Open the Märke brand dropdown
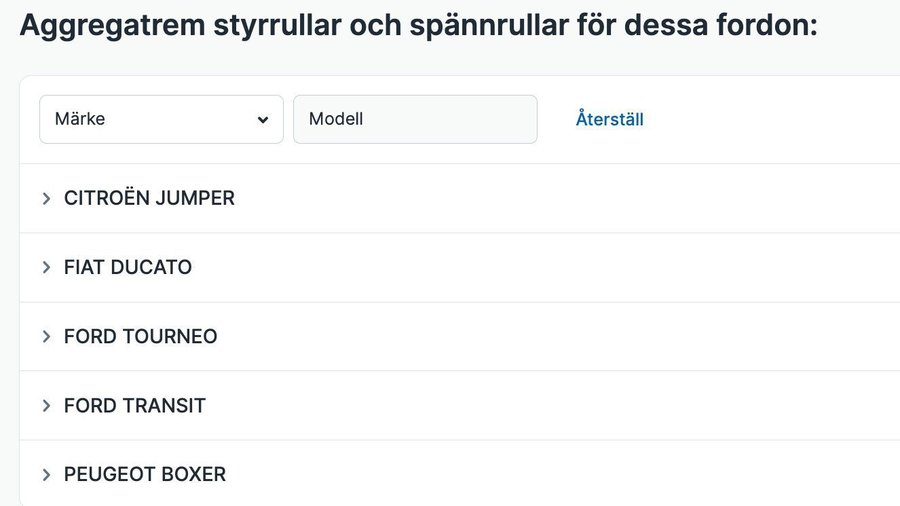900x506 pixels. (x=161, y=120)
